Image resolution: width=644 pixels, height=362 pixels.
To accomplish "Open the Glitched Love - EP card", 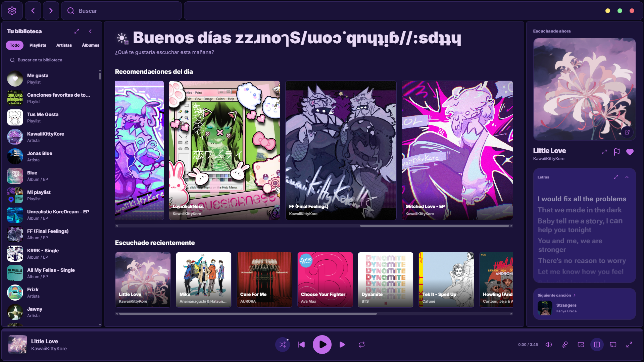I will coord(457,150).
